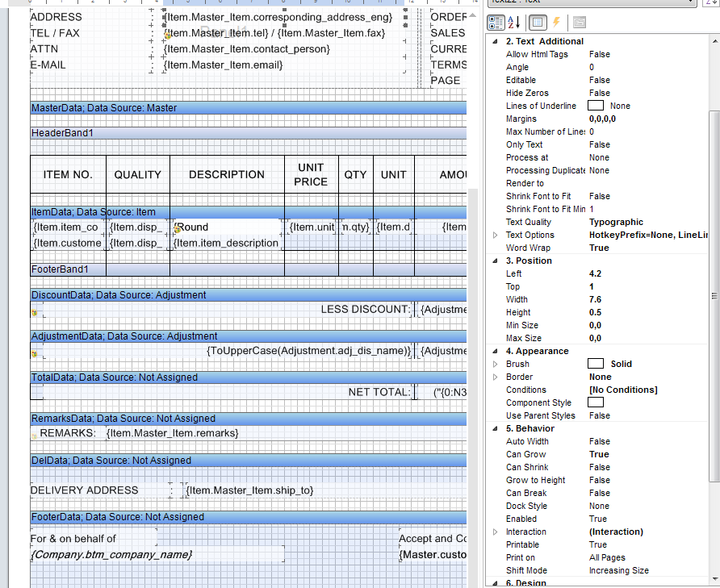Select the AdjustmentData band header
Image resolution: width=720 pixels, height=588 pixels.
(249, 336)
